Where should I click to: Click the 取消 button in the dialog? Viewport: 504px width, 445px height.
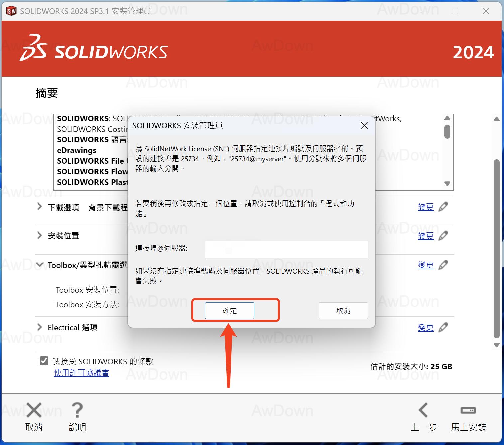(343, 311)
